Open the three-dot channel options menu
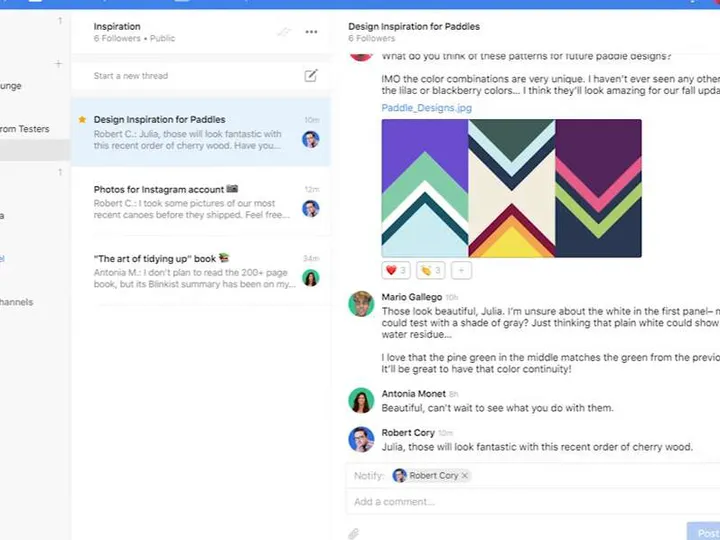This screenshot has width=720, height=540. coord(311,32)
